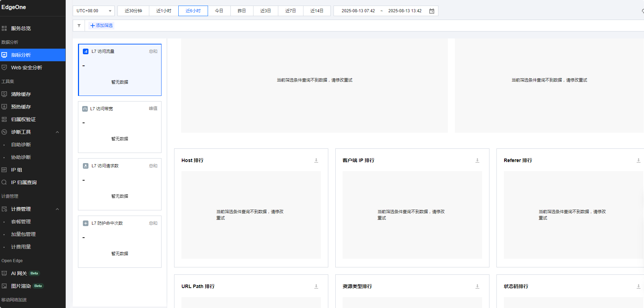This screenshot has width=644, height=308.
Task: Click the 添加筛选 button
Action: pyautogui.click(x=101, y=26)
